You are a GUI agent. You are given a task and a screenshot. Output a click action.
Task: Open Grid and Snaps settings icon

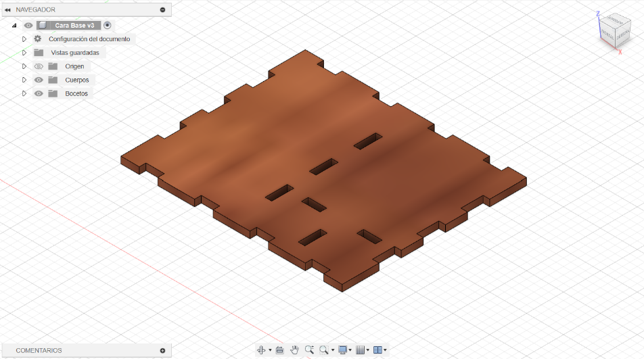click(x=360, y=350)
